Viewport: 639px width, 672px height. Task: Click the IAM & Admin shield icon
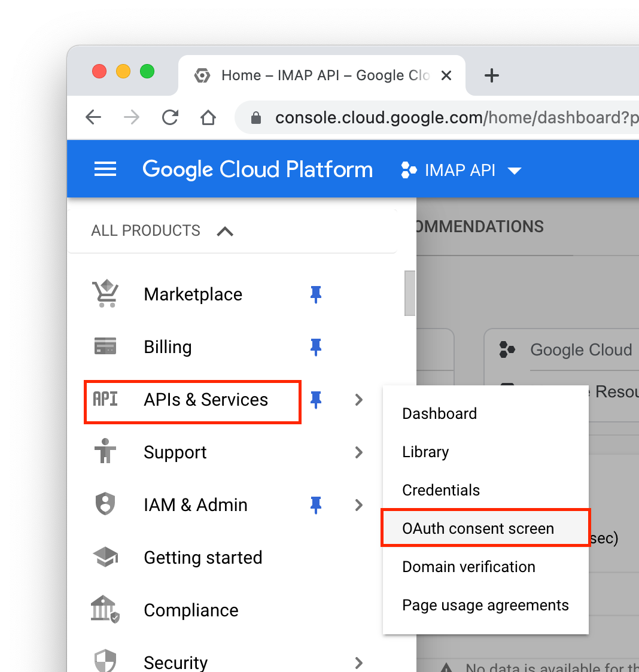click(105, 504)
